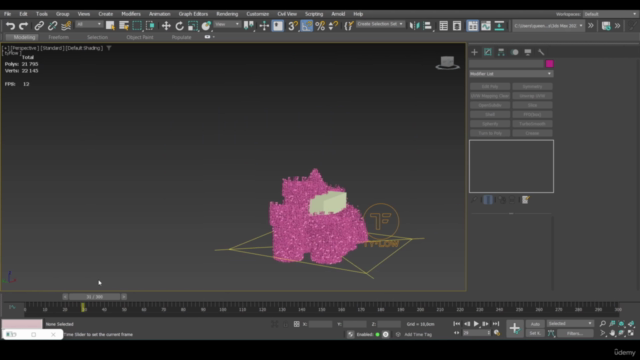Screen dimensions: 640x360
Task: Go to the start frame button
Action: coord(456,324)
